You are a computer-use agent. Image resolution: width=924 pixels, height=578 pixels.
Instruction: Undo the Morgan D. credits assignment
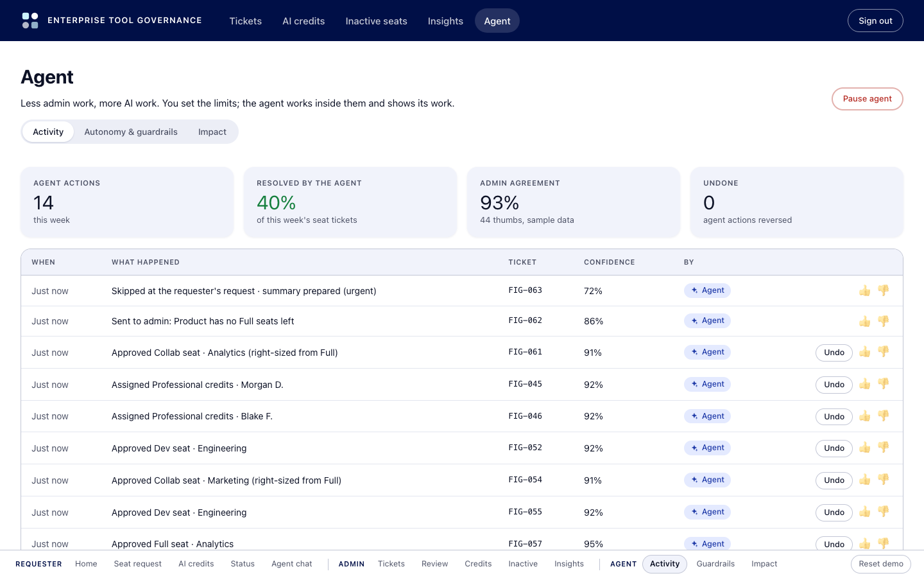834,385
